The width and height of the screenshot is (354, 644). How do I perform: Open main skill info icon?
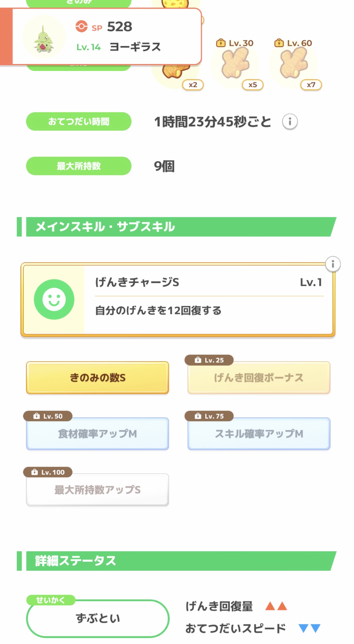pos(332,264)
